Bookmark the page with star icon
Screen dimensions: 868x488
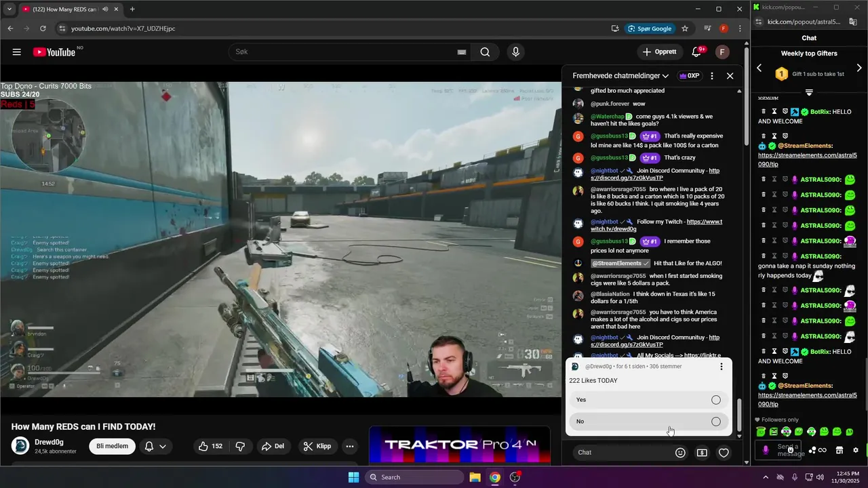685,28
